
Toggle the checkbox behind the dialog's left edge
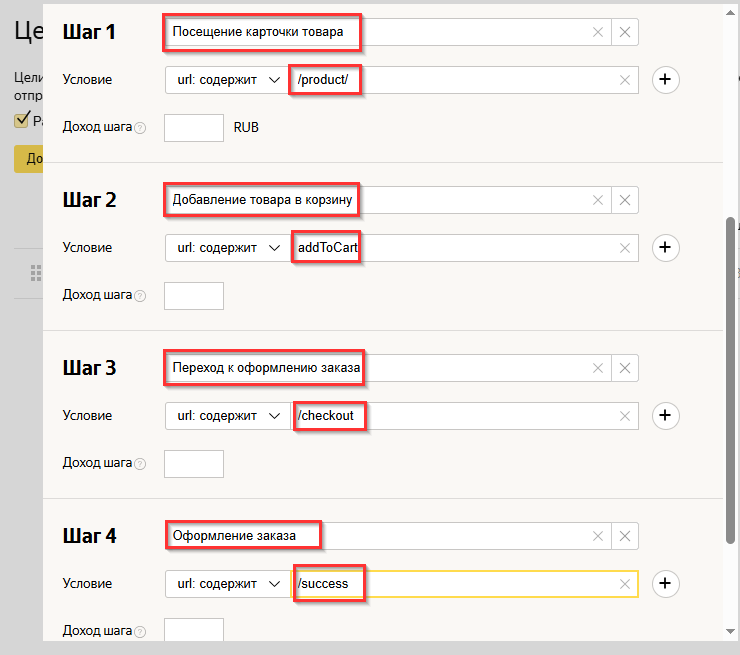tap(21, 121)
